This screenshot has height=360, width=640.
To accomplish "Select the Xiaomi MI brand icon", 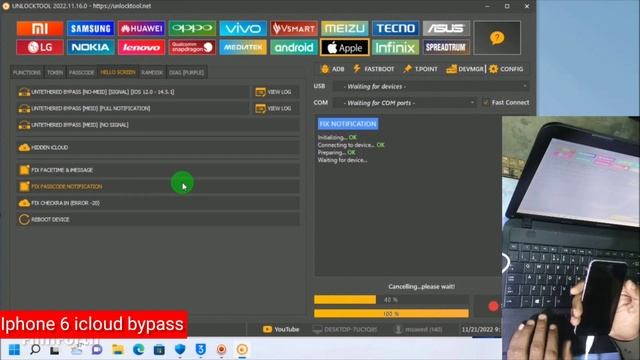I will (x=40, y=28).
